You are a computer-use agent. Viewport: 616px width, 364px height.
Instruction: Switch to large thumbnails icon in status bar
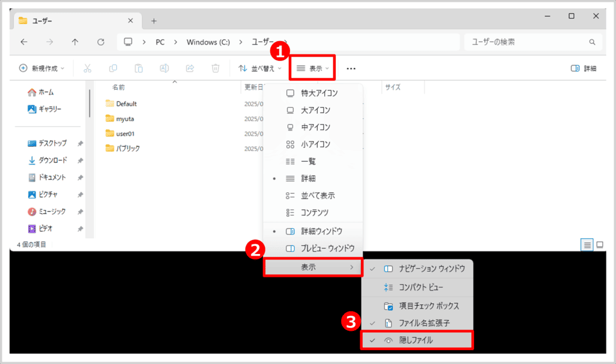tap(600, 245)
